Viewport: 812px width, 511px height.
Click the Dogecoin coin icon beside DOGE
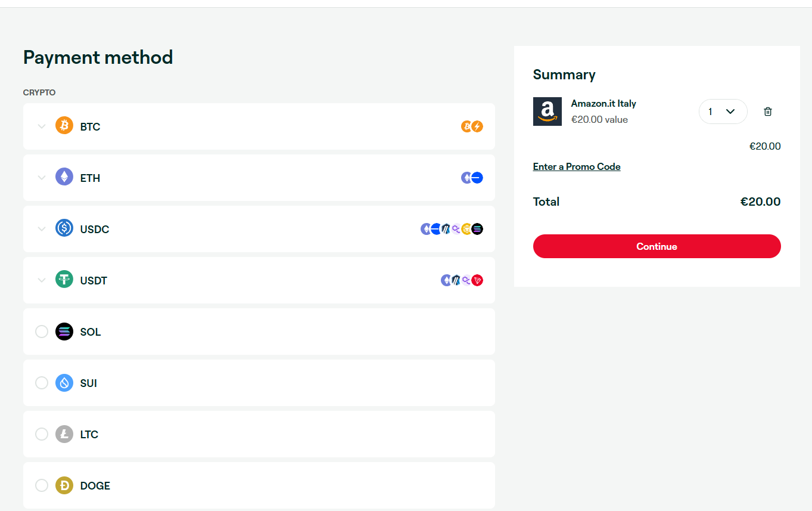[64, 485]
